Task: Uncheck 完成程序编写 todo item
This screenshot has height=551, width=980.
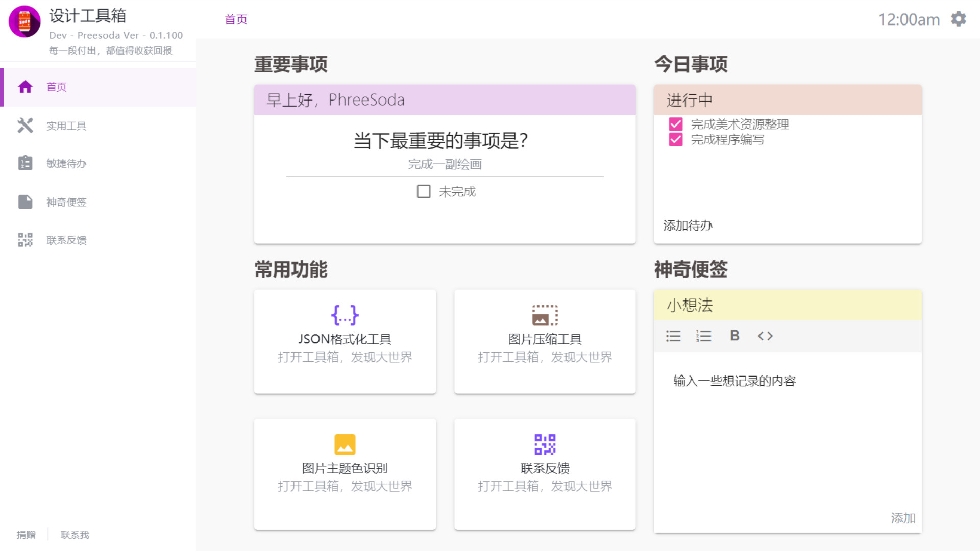Action: (676, 140)
